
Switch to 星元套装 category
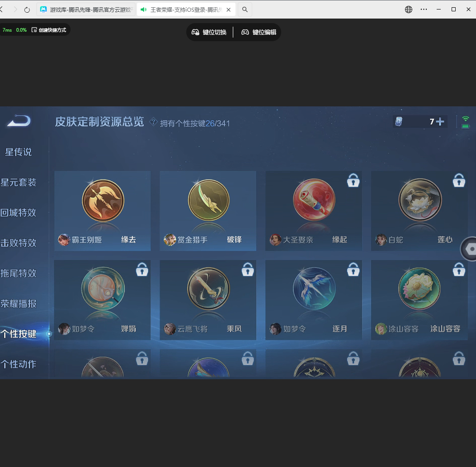coord(19,182)
